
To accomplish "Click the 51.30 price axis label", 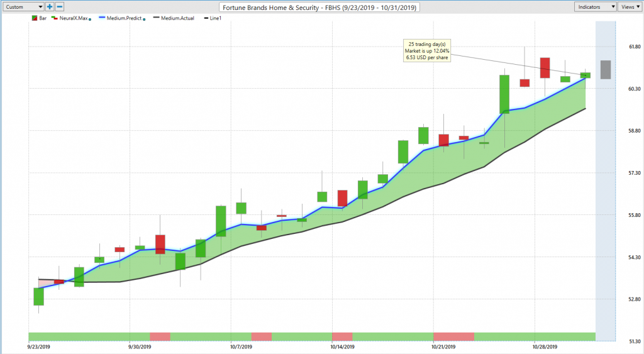I will 635,341.
